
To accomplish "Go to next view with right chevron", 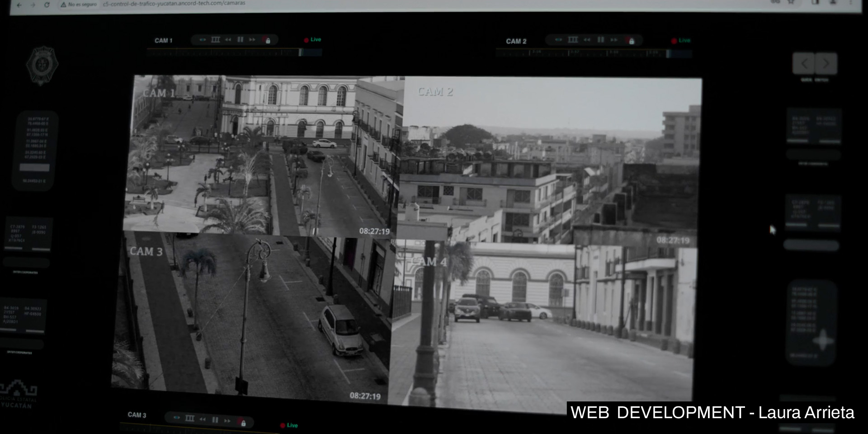I will point(826,64).
